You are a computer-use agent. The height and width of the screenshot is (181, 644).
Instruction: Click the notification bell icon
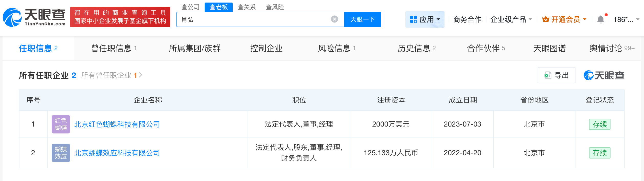(x=600, y=19)
